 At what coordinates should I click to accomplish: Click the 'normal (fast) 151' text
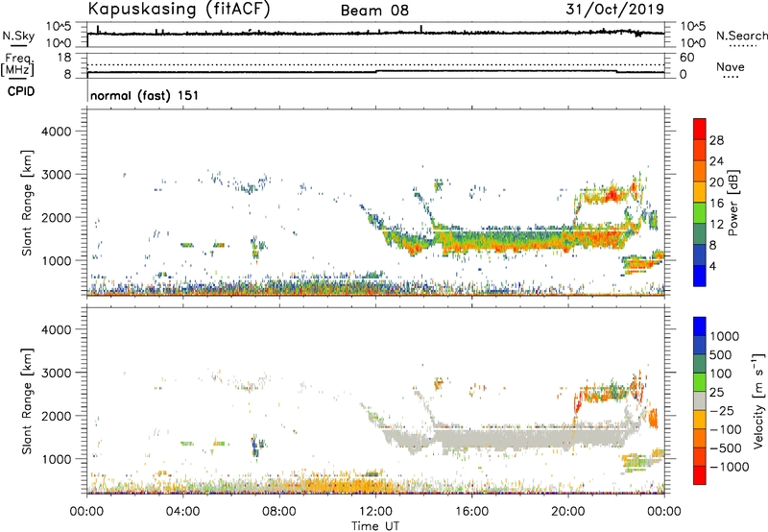tap(145, 95)
